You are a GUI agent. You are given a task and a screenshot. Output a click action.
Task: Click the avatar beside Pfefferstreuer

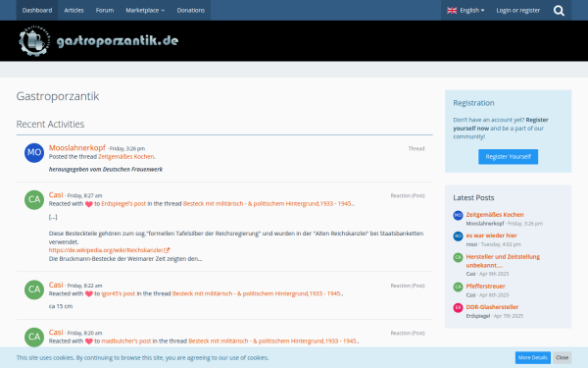(458, 287)
